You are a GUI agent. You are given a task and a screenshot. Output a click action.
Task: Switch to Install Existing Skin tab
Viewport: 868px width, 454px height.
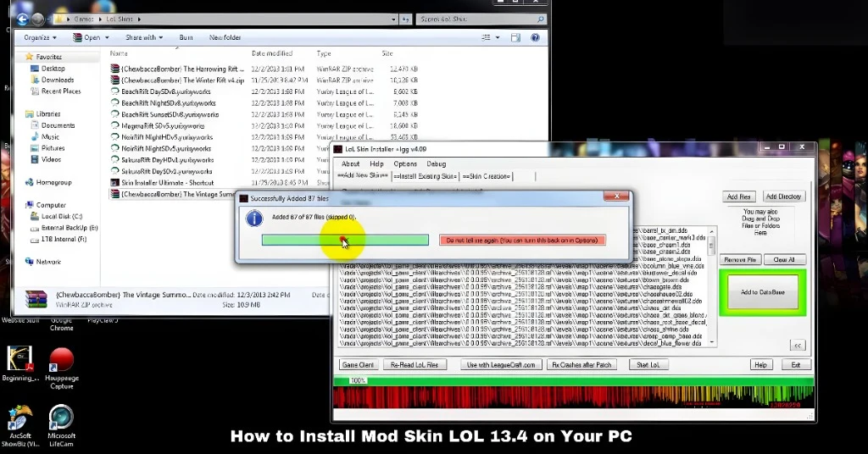pyautogui.click(x=426, y=176)
